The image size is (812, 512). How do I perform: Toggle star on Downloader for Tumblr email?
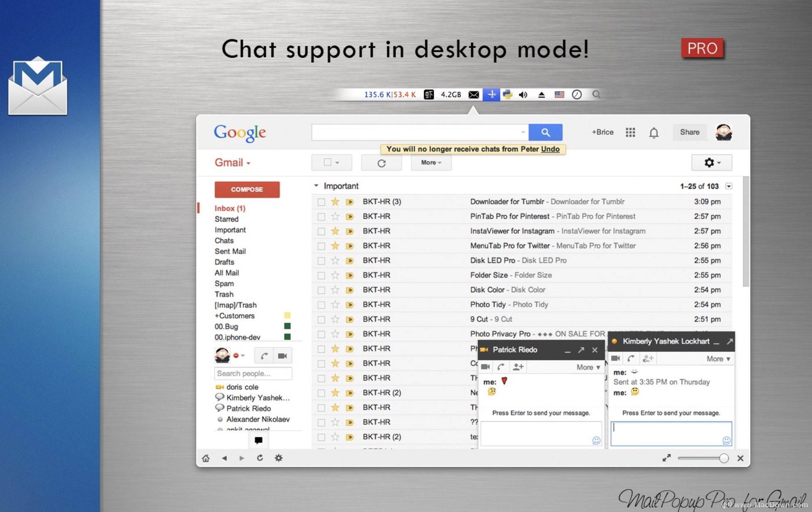(335, 202)
